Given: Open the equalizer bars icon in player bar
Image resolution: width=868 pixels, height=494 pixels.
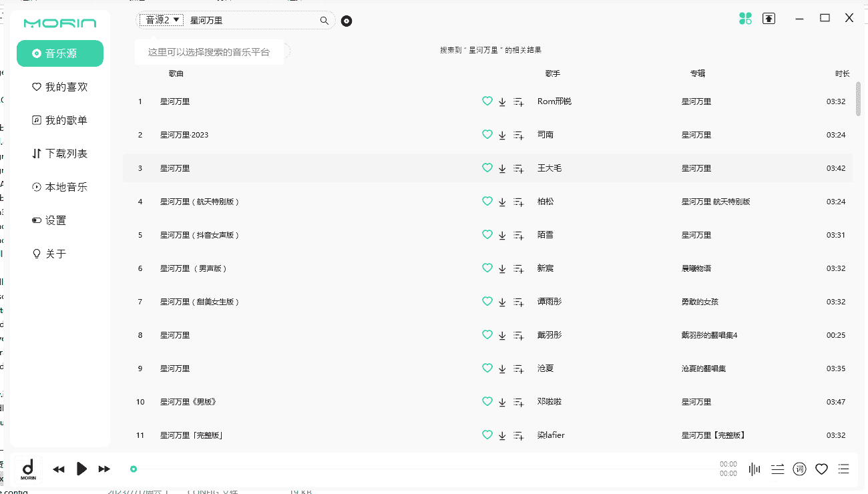Looking at the screenshot, I should coord(754,469).
